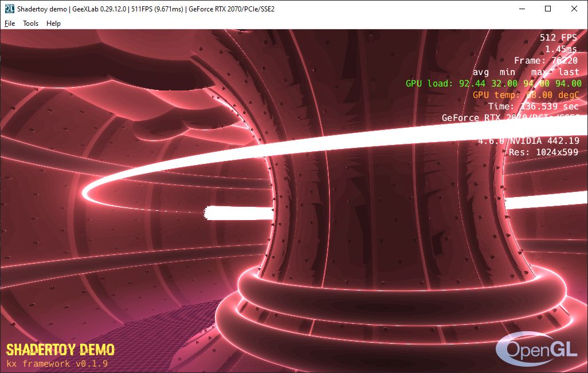This screenshot has width=588, height=373.
Task: Click the 'SHADERTOY DEMO' title text
Action: pyautogui.click(x=60, y=350)
